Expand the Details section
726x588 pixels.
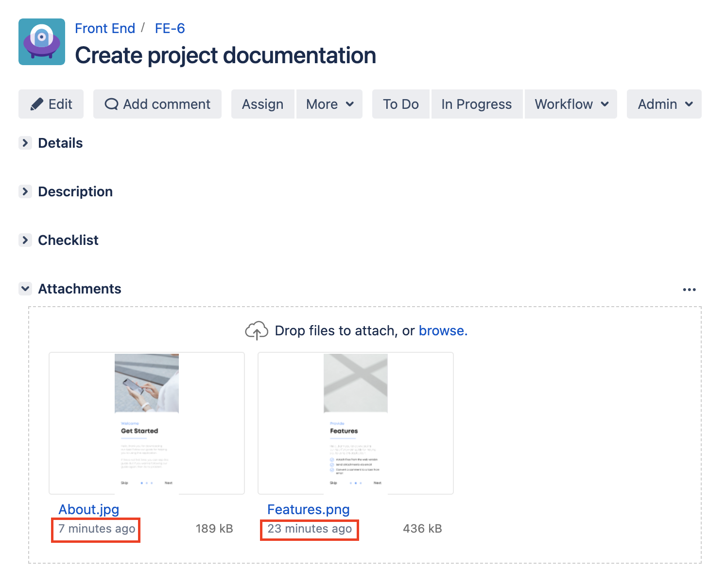pyautogui.click(x=25, y=143)
